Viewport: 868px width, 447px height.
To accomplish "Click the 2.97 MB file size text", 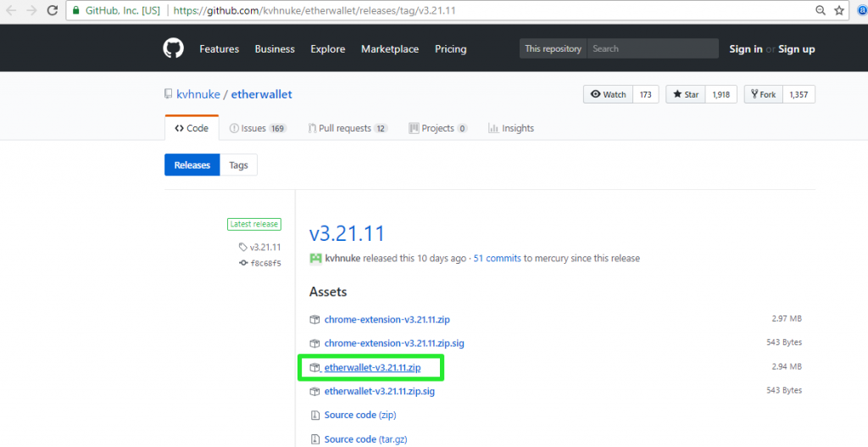I will click(787, 319).
